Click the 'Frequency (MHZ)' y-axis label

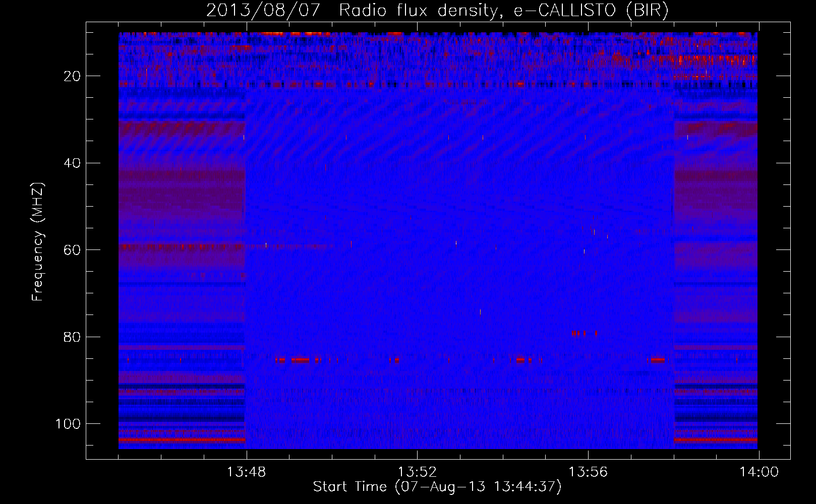38,242
